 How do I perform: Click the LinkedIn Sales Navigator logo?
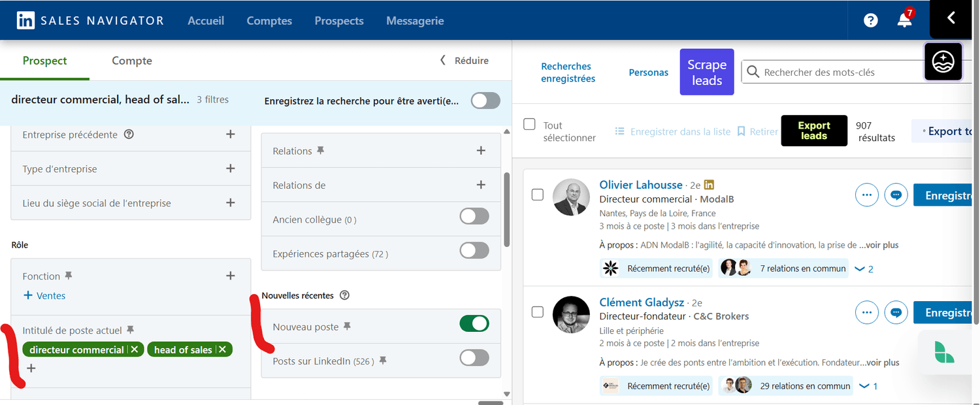tap(90, 20)
